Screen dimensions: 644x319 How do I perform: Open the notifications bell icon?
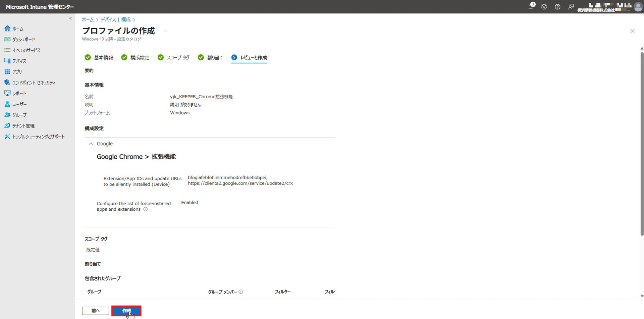(530, 7)
